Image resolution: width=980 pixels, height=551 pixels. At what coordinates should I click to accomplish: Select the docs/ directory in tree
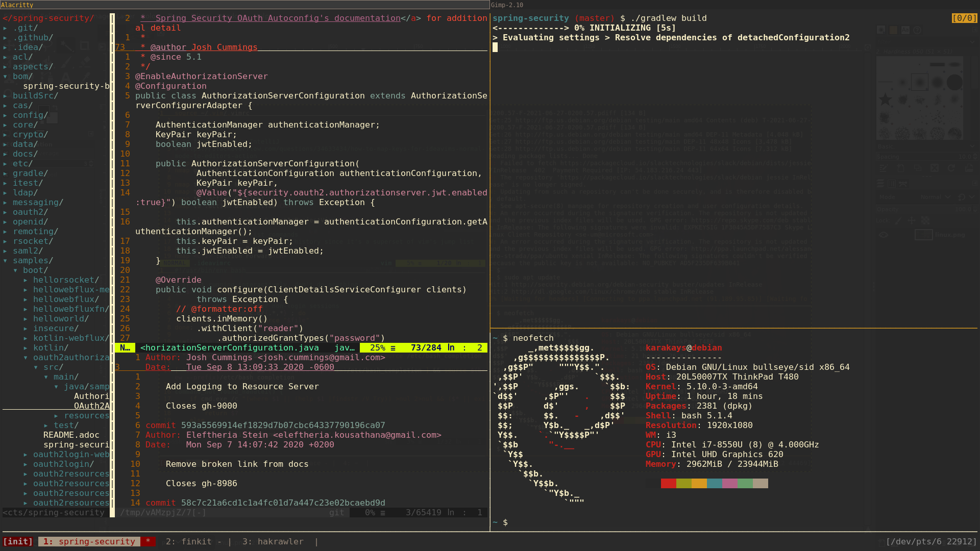point(26,154)
